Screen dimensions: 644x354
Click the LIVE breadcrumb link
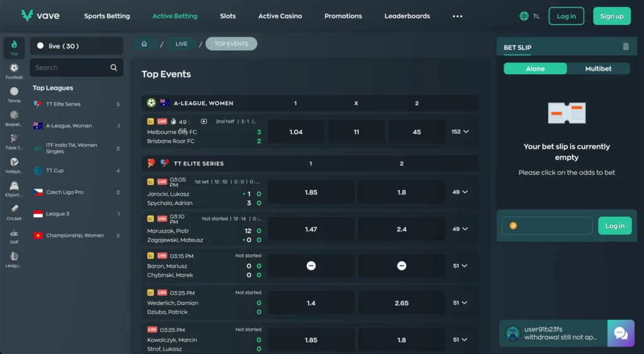pos(181,44)
